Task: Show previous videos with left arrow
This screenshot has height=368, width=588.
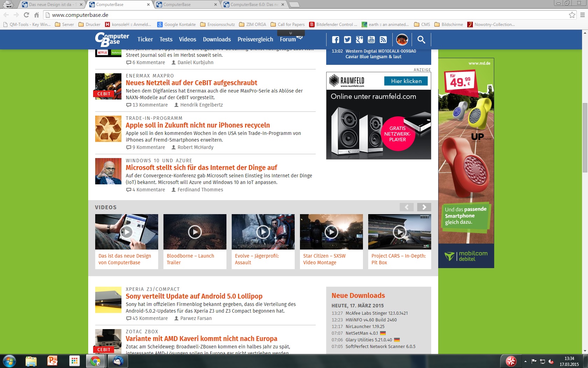Action: (407, 207)
